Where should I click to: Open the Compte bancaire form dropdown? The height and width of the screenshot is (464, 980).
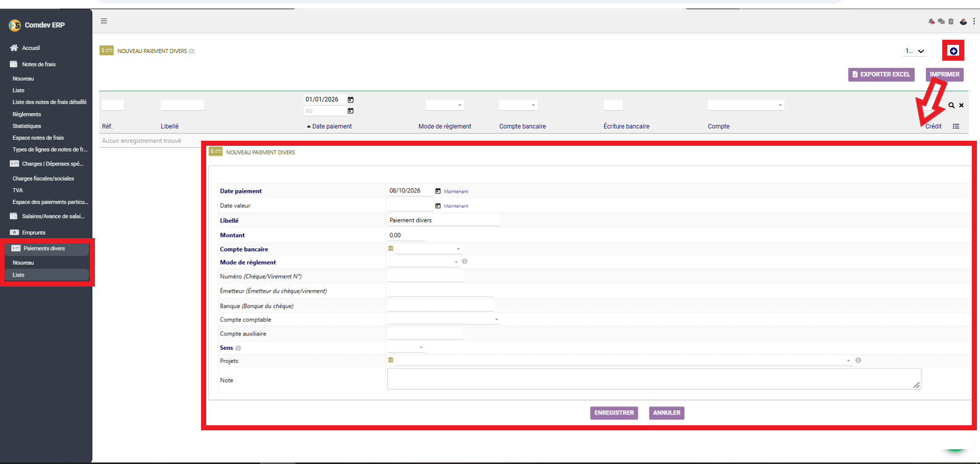click(428, 249)
